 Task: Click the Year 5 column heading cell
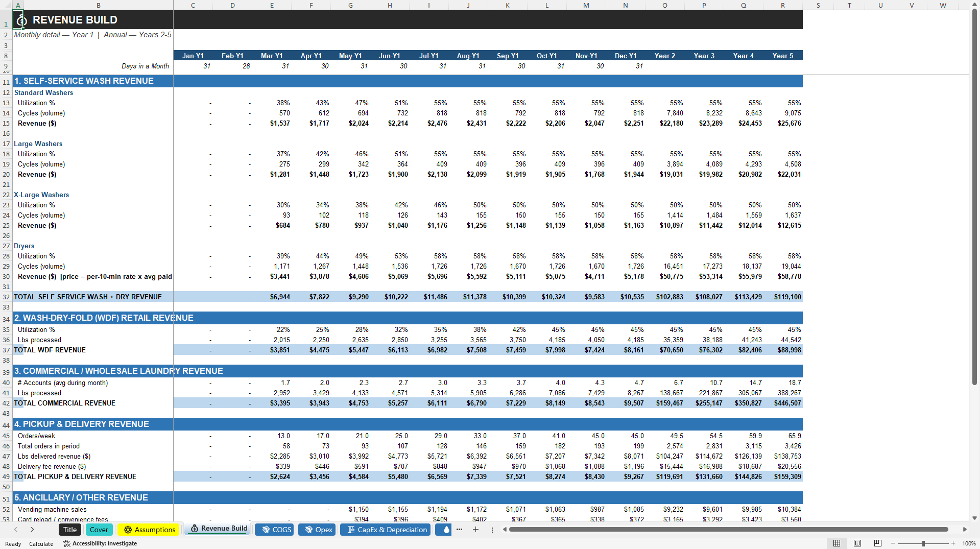click(783, 56)
